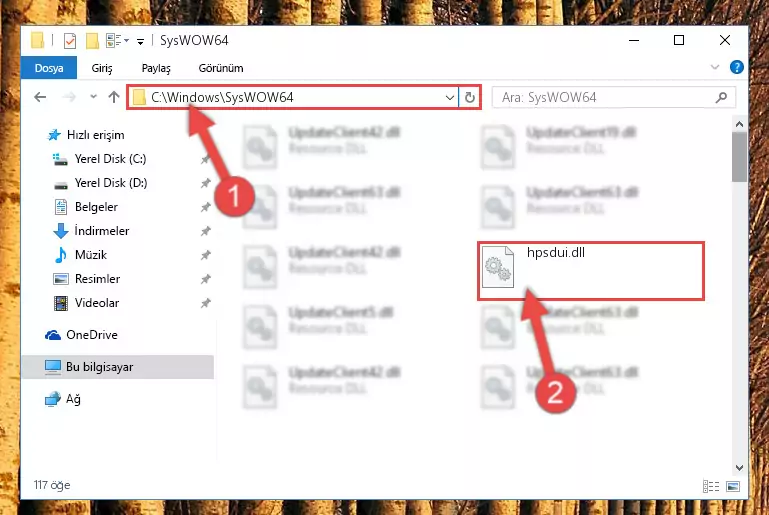Screen dimensions: 769x515
Task: Click the OneDrive cloud icon
Action: (x=53, y=335)
